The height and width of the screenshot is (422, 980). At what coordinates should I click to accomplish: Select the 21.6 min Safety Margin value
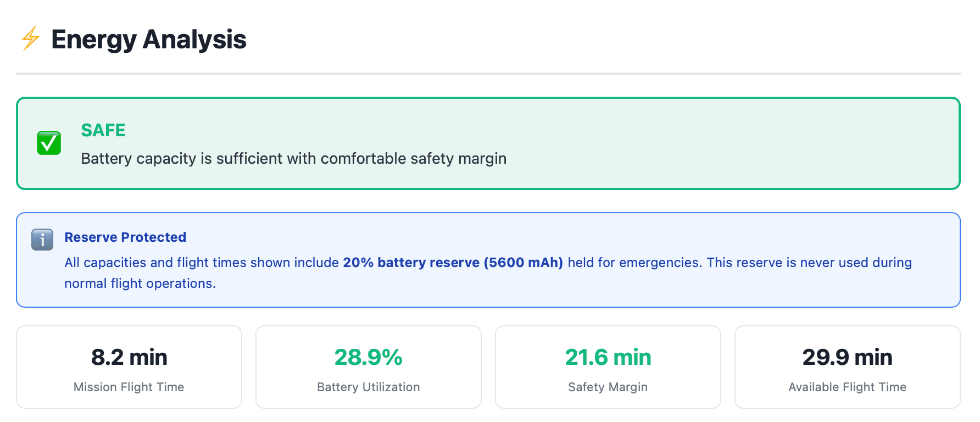pos(608,357)
